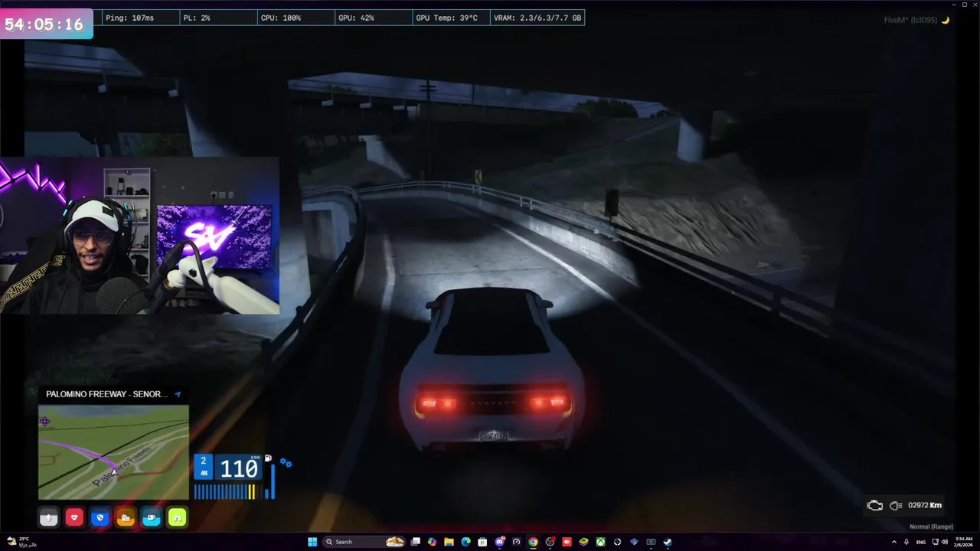Open Steam from the taskbar
The width and height of the screenshot is (980, 551).
tap(668, 542)
